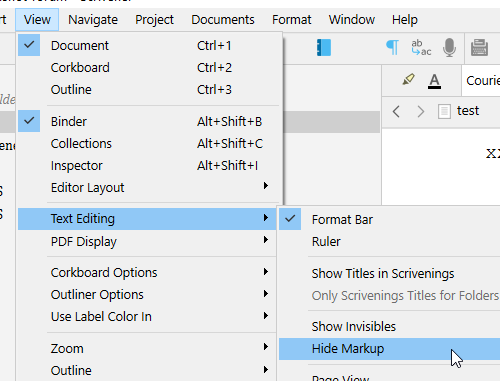The width and height of the screenshot is (500, 381).
Task: Expand the PDF Display submenu
Action: click(x=147, y=241)
